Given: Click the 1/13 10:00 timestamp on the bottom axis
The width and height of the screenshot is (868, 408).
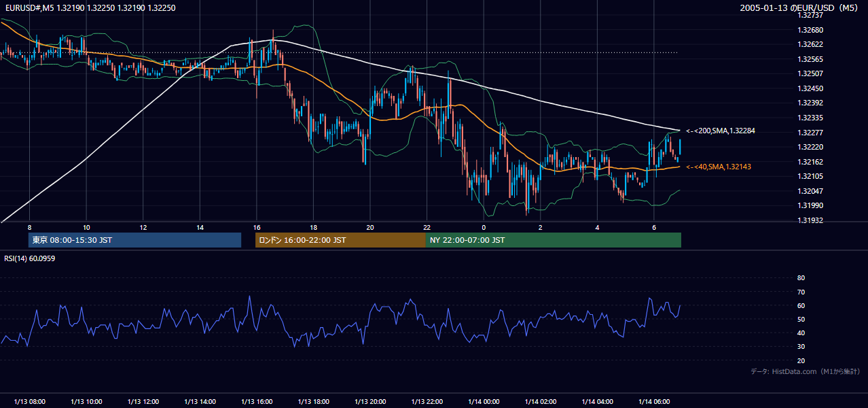Looking at the screenshot, I should click(x=86, y=402).
